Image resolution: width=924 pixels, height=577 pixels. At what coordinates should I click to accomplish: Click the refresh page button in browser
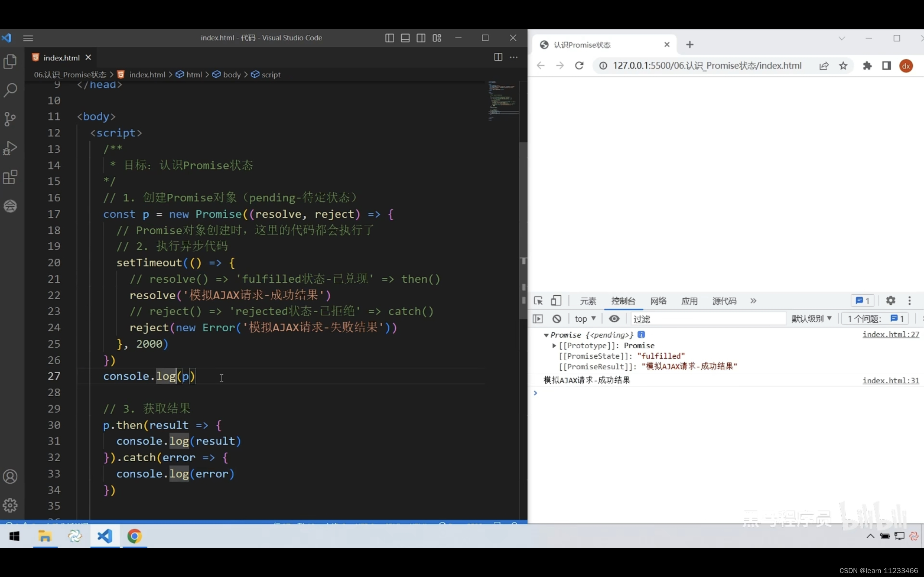(579, 65)
